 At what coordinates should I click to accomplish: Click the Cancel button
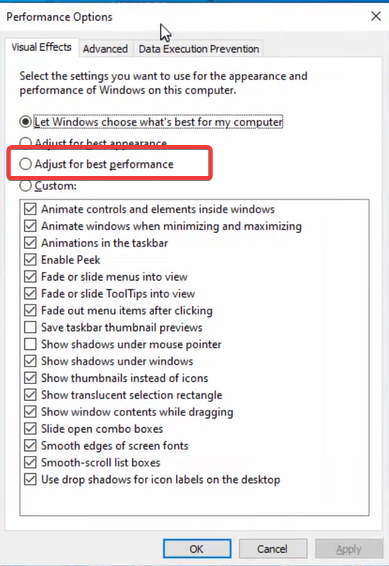pyautogui.click(x=272, y=549)
